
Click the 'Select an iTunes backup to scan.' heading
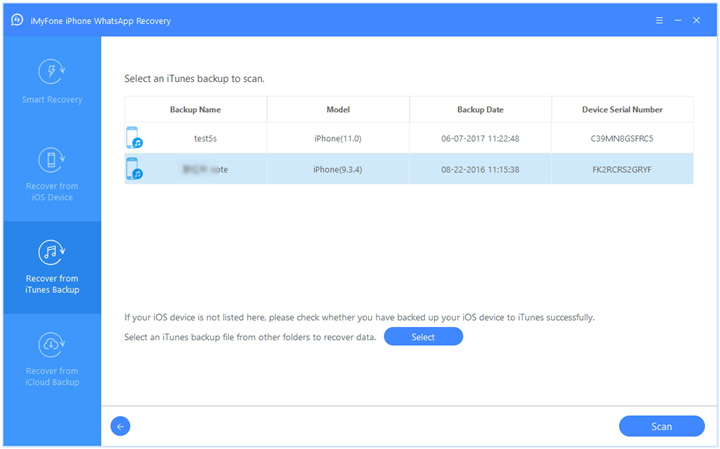click(x=194, y=79)
